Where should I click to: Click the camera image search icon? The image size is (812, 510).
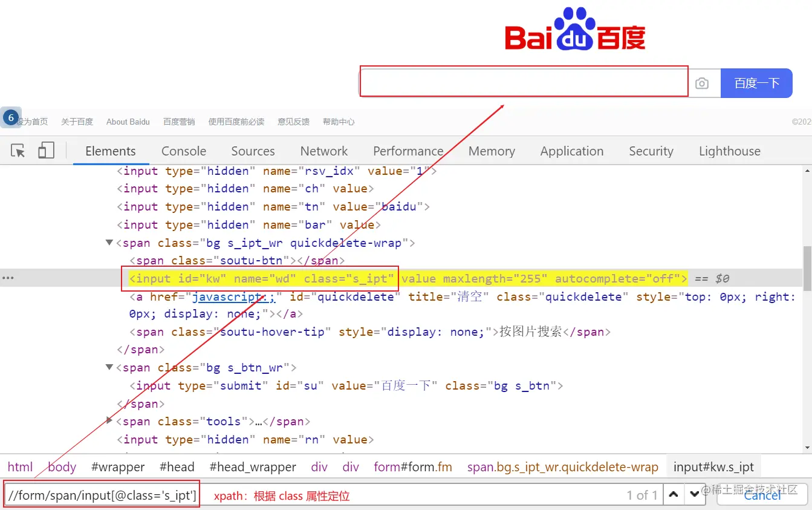click(701, 83)
